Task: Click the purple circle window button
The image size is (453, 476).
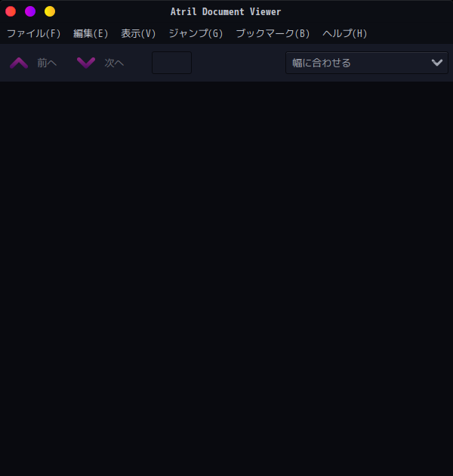Action: click(x=30, y=11)
